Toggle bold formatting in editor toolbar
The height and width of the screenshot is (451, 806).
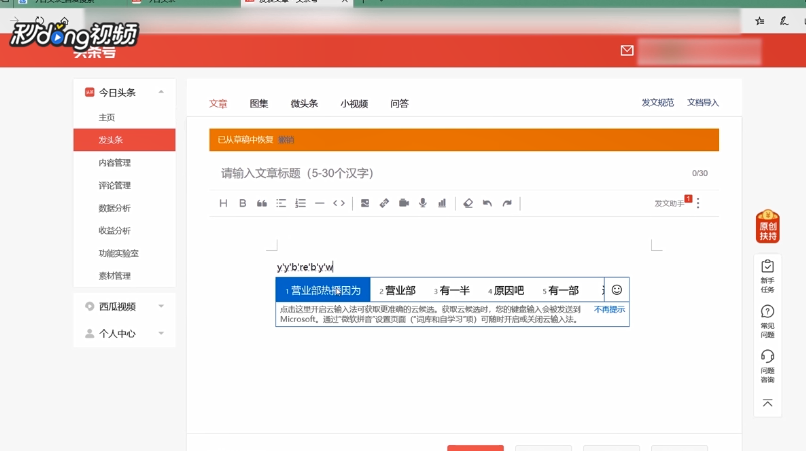[243, 203]
